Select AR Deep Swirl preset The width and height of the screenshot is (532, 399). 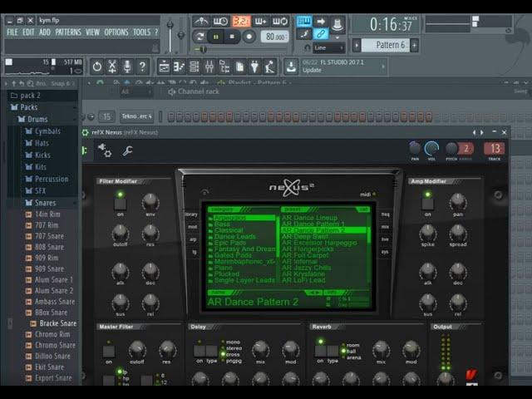coord(305,236)
